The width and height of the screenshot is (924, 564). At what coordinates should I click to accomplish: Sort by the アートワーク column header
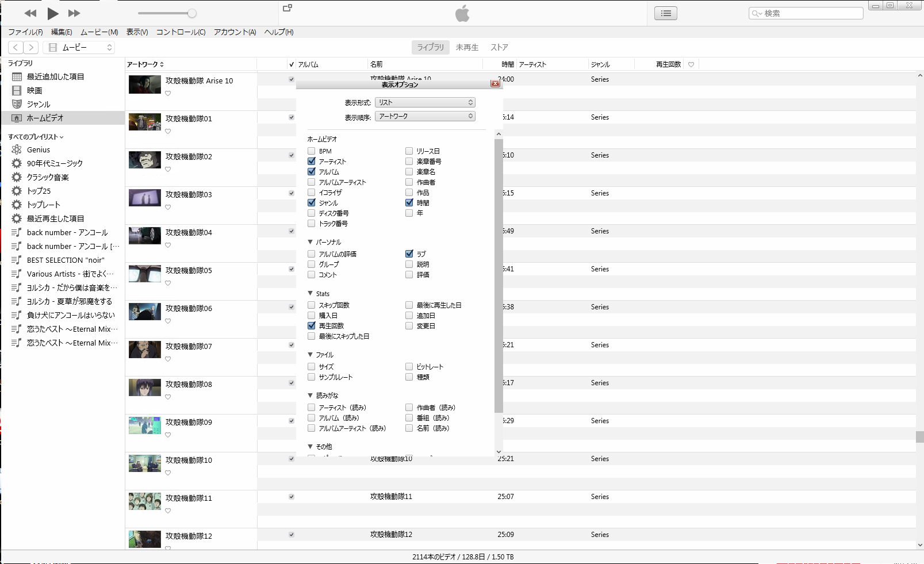pos(191,64)
